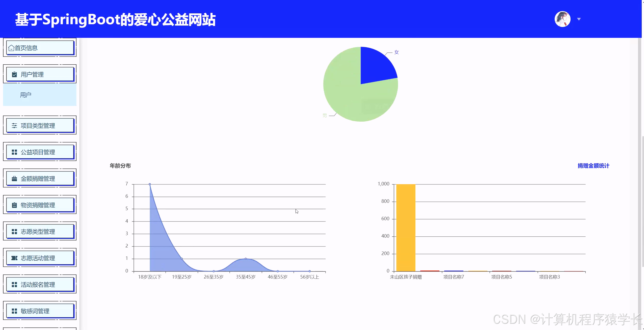The width and height of the screenshot is (644, 330).
Task: Click the user avatar in header
Action: [562, 19]
